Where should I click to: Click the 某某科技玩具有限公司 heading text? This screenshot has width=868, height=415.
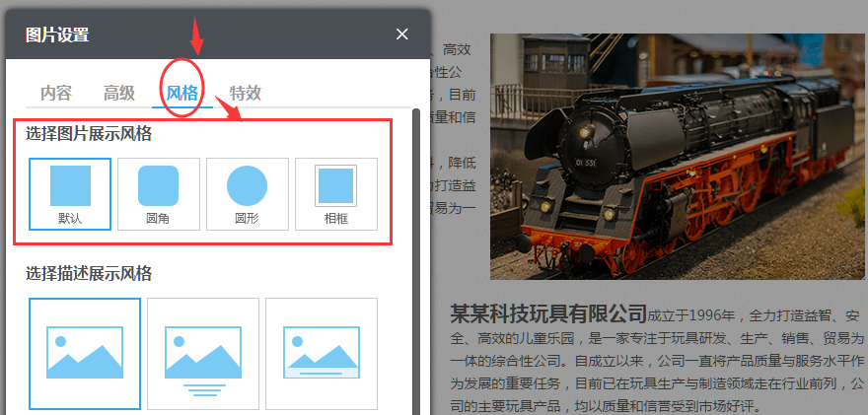click(x=548, y=314)
